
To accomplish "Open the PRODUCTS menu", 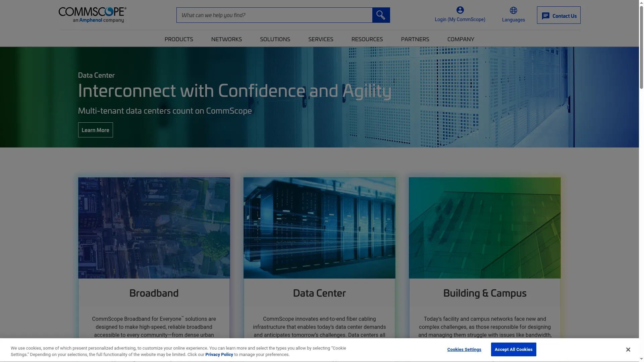I will (179, 39).
